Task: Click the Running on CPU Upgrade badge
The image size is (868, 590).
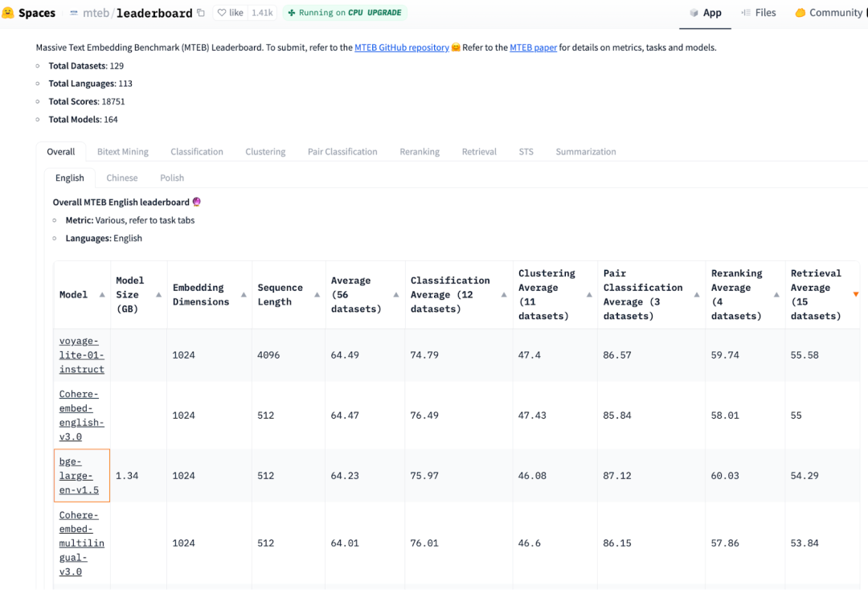Action: point(345,13)
